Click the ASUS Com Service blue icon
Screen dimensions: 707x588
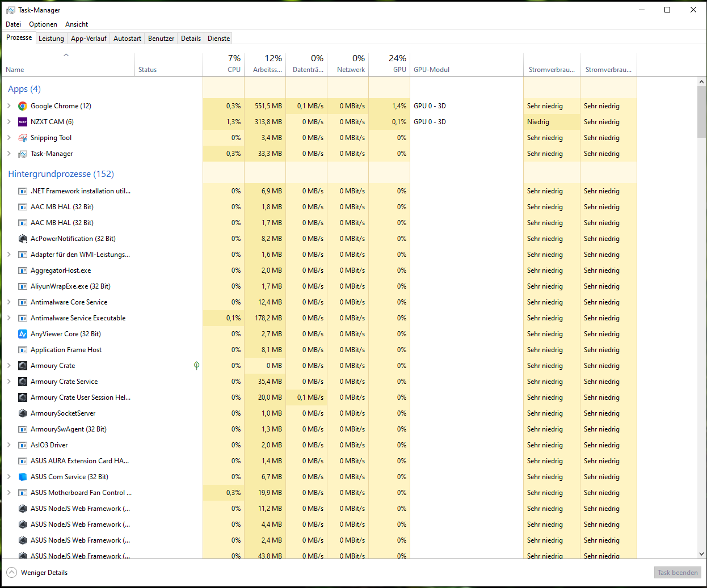(x=23, y=477)
